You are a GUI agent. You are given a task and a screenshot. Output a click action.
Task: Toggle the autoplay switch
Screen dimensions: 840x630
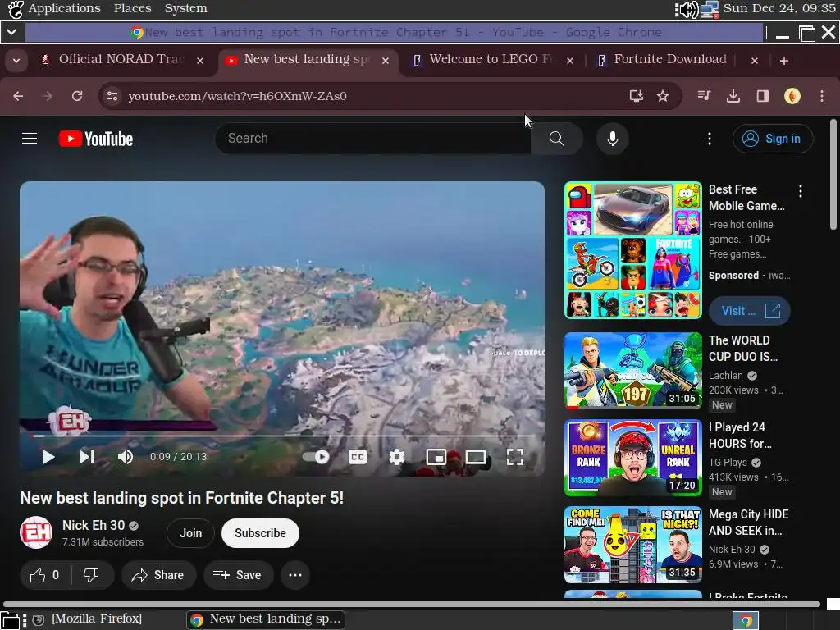[x=316, y=457]
